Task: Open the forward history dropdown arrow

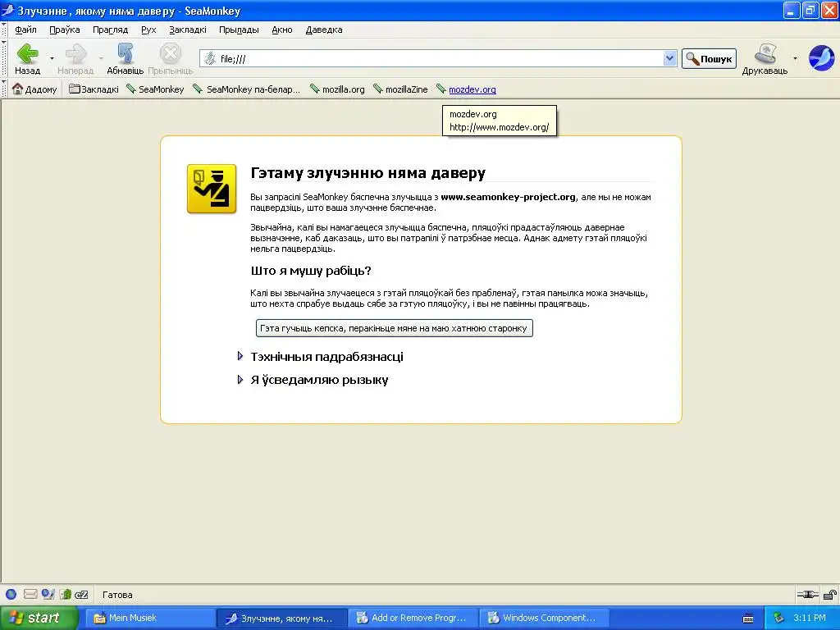Action: (x=101, y=58)
